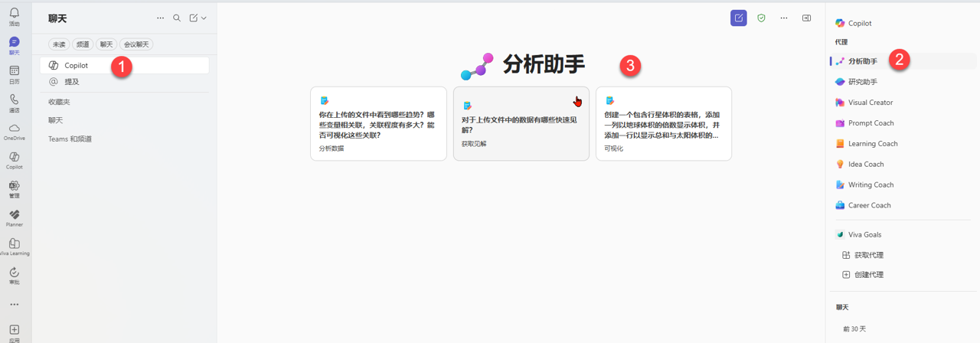Click the green shield protection icon
The height and width of the screenshot is (343, 980).
761,18
